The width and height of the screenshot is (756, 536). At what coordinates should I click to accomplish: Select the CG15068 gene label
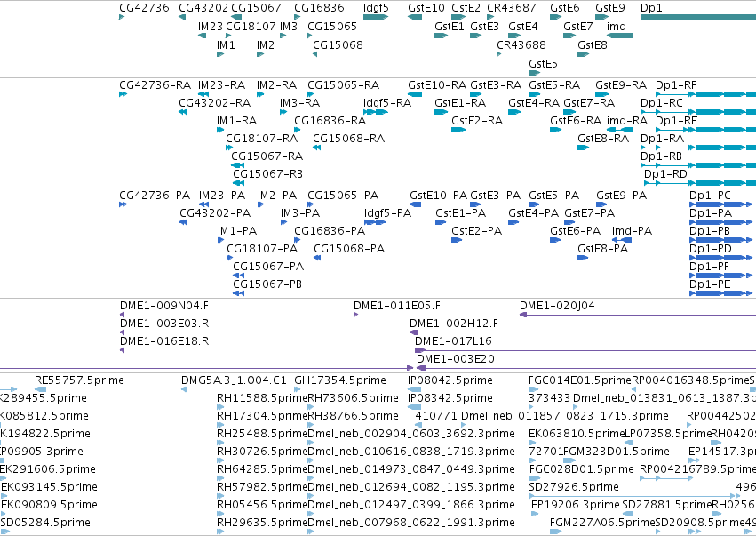pos(338,44)
